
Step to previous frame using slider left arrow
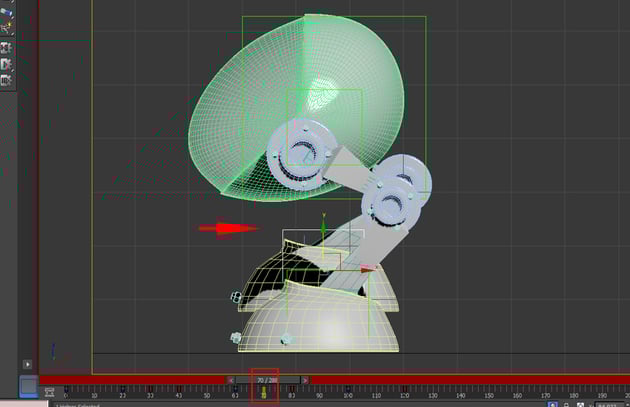[231, 380]
